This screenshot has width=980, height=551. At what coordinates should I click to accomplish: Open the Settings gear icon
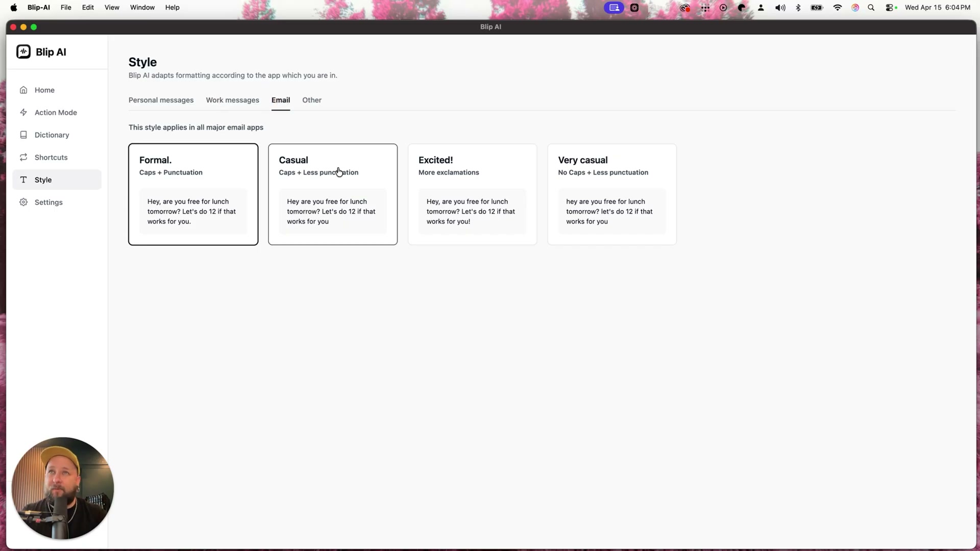[23, 202]
